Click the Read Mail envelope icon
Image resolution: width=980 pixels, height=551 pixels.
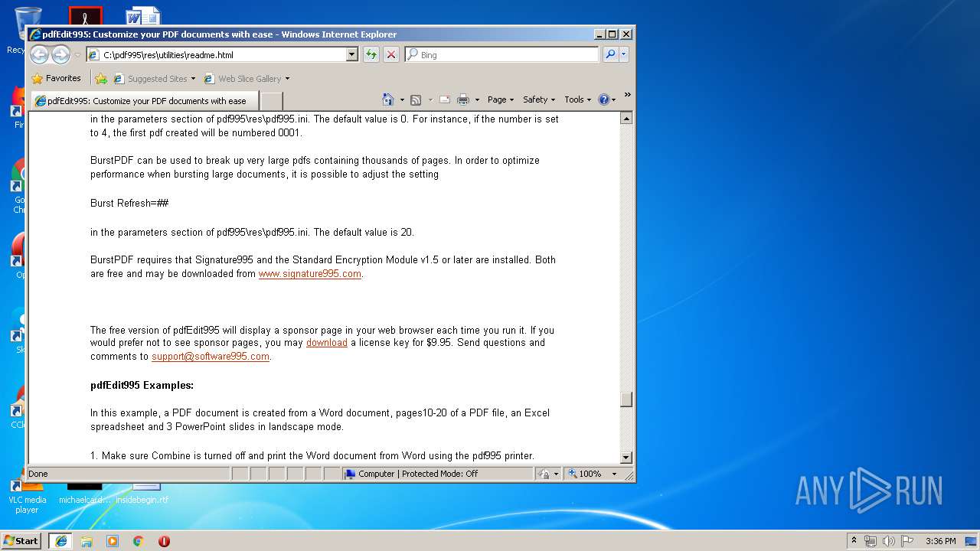click(x=444, y=99)
